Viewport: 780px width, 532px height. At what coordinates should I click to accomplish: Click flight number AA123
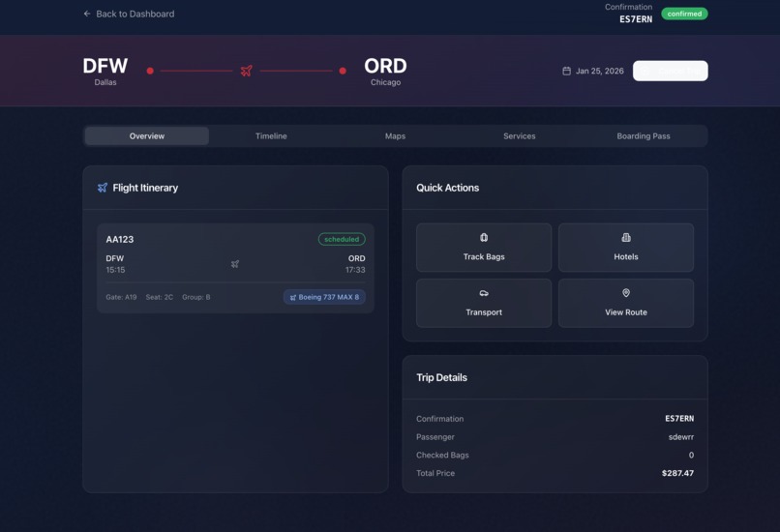[x=119, y=239]
